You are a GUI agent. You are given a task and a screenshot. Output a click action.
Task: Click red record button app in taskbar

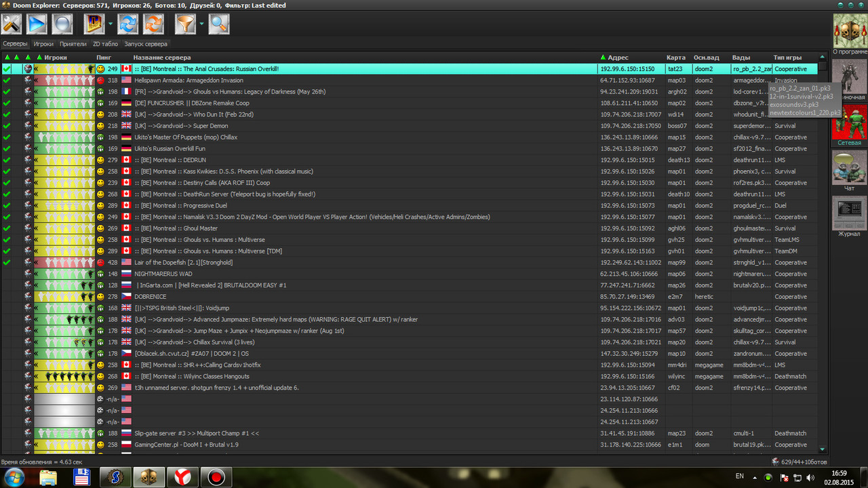click(216, 476)
